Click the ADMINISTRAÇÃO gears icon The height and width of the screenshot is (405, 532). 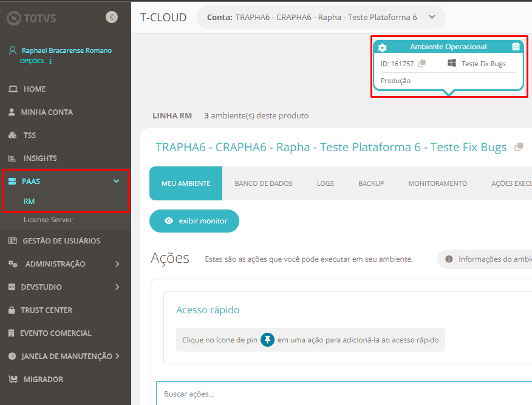(13, 264)
